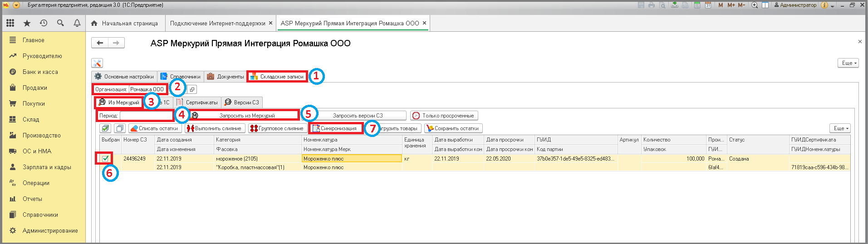
Task: Click Списать остатки button
Action: (x=155, y=128)
